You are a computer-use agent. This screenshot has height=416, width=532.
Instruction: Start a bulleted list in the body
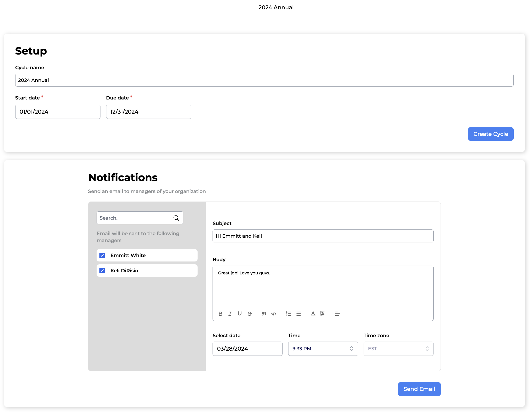[298, 314]
